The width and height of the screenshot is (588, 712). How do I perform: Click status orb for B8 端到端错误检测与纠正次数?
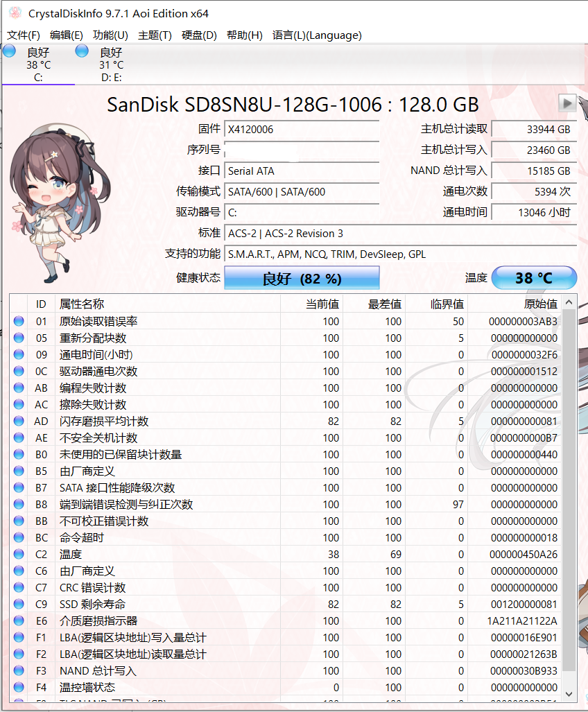point(19,504)
